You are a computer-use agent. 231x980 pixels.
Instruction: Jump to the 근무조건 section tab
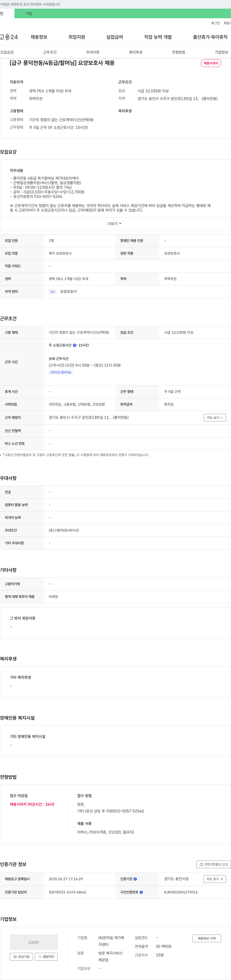point(50,52)
